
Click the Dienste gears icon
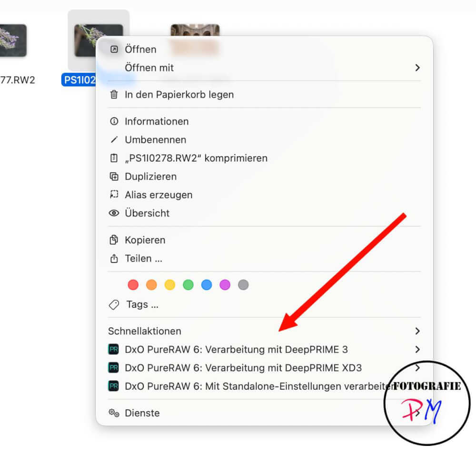pos(114,413)
